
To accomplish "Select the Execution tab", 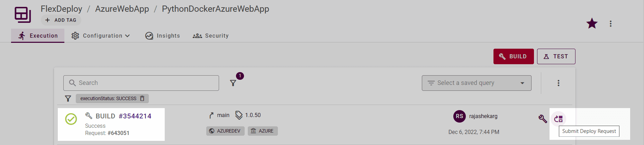I will pyautogui.click(x=38, y=36).
